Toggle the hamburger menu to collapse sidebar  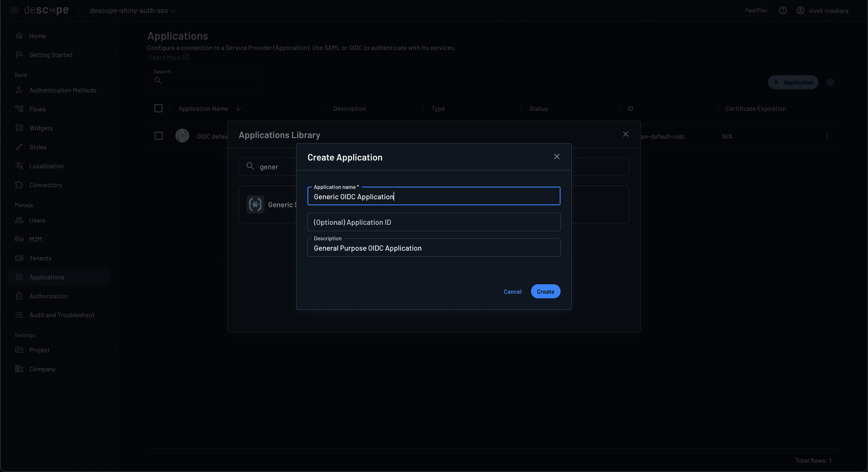[14, 10]
